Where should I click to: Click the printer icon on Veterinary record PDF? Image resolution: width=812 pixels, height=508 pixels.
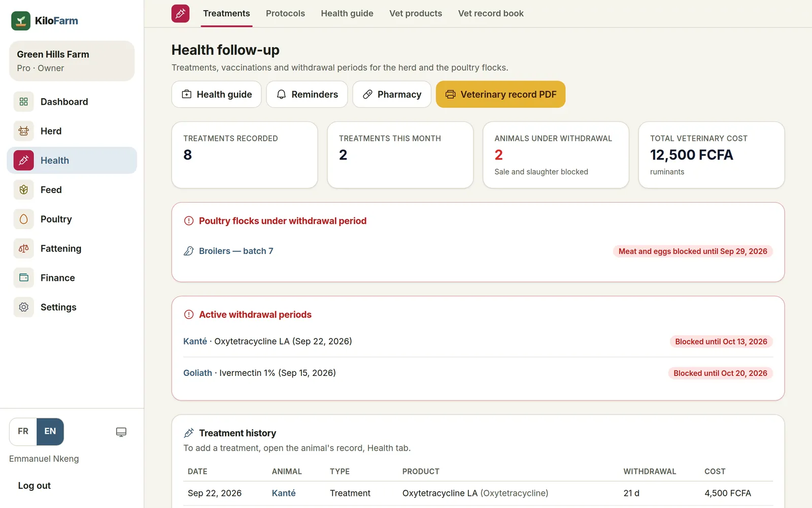(x=450, y=94)
